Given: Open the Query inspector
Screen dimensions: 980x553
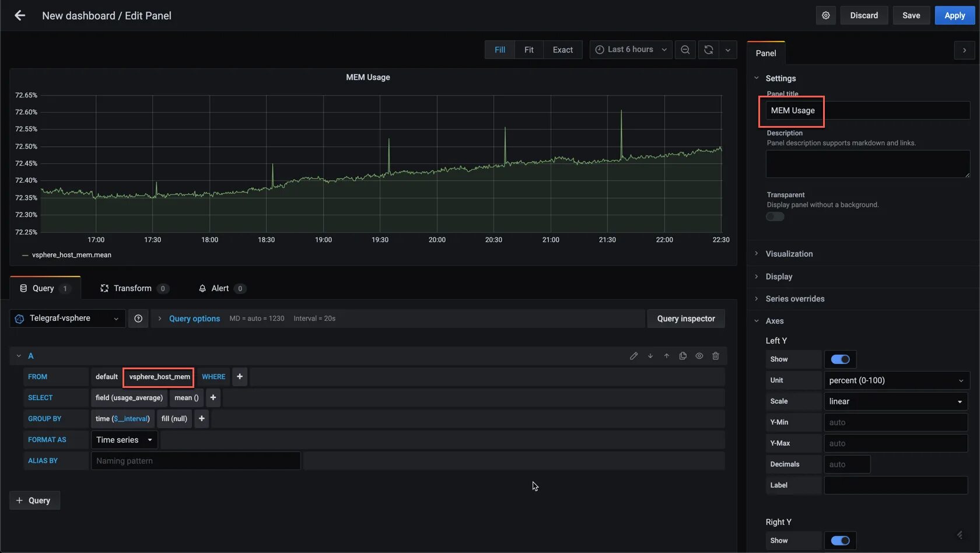Looking at the screenshot, I should [x=686, y=318].
